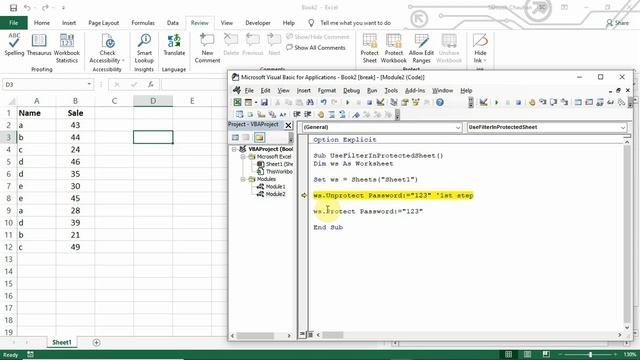
Task: Undo last action in VBA editor
Action: click(323, 102)
